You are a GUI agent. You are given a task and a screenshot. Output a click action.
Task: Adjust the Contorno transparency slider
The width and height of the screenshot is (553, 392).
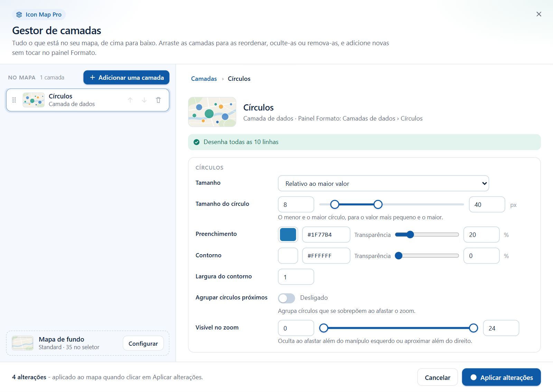[427, 256]
